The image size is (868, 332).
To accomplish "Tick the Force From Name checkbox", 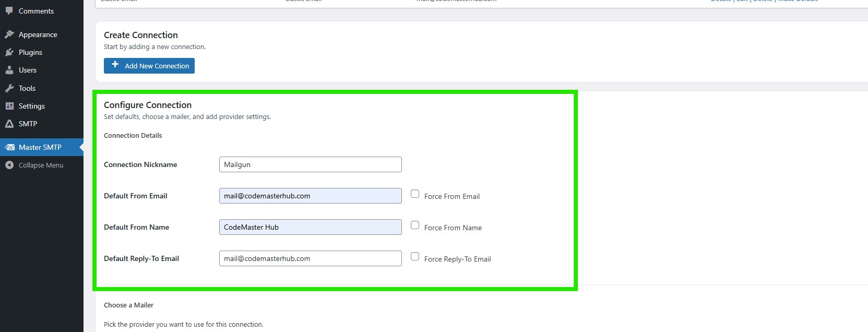I will pyautogui.click(x=415, y=225).
